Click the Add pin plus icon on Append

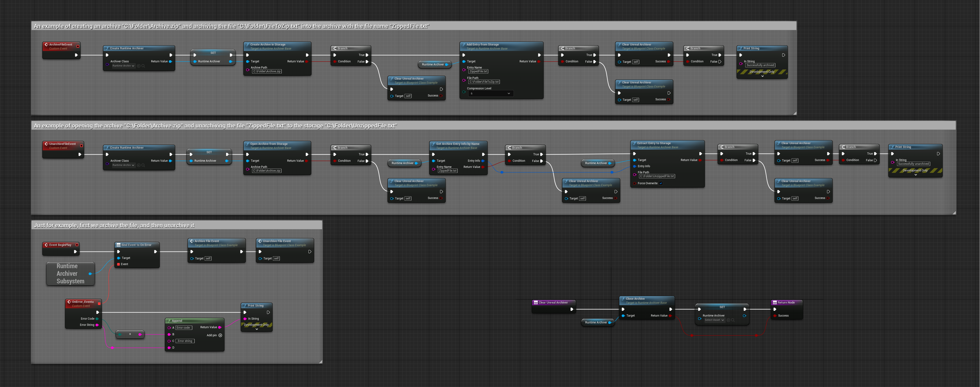click(220, 335)
